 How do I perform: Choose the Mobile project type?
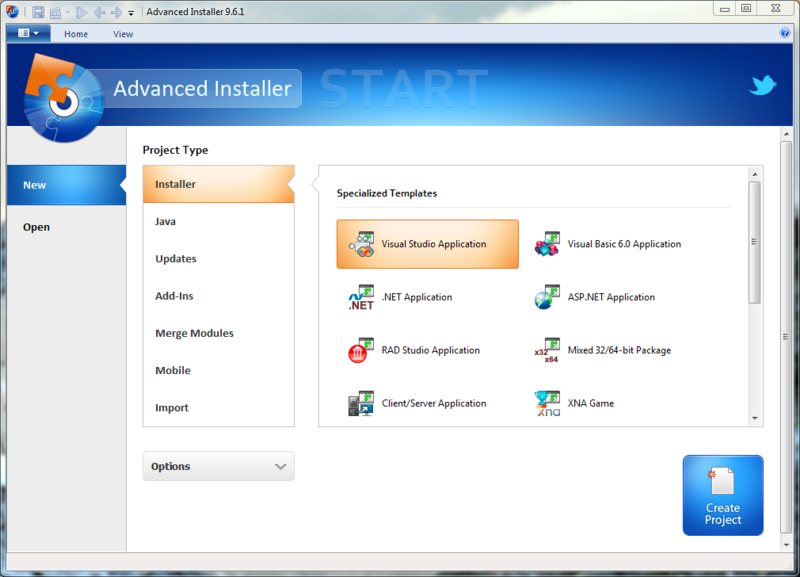pyautogui.click(x=218, y=370)
